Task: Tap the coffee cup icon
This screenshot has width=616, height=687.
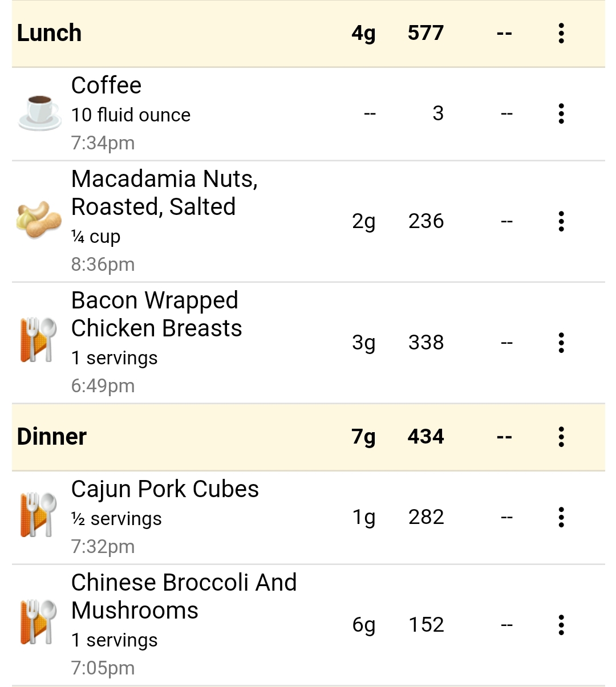Action: pyautogui.click(x=39, y=113)
